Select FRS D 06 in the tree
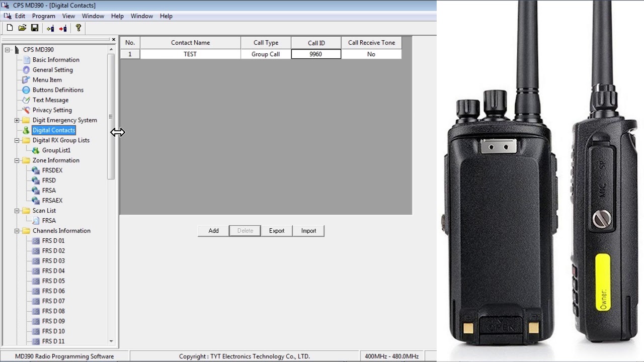The width and height of the screenshot is (644, 362). click(x=53, y=291)
